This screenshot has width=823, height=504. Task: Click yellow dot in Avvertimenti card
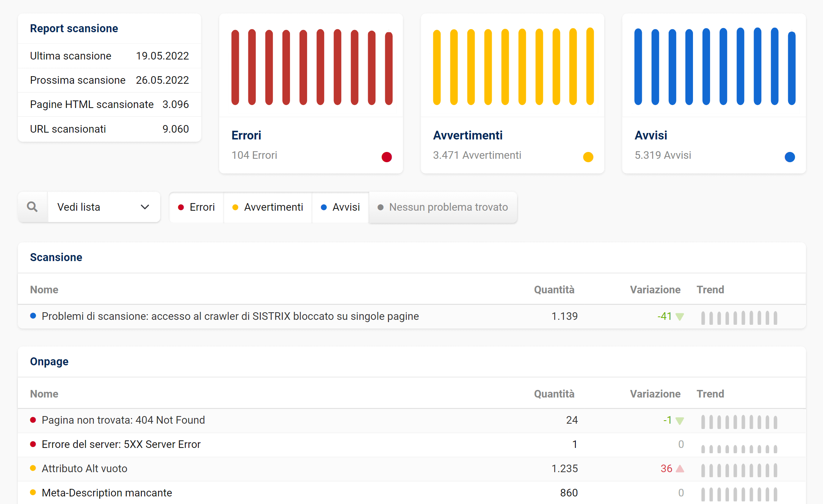[x=588, y=157]
